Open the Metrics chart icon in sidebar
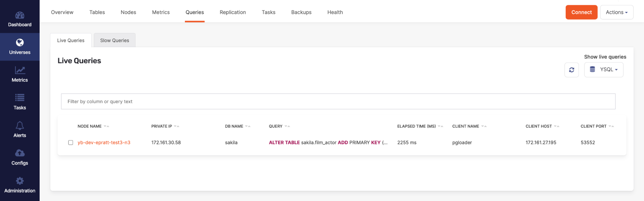 coord(20,70)
